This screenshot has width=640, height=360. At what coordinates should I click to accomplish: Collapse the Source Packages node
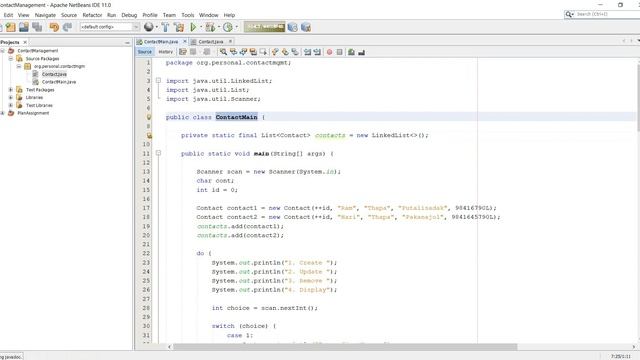click(x=11, y=58)
